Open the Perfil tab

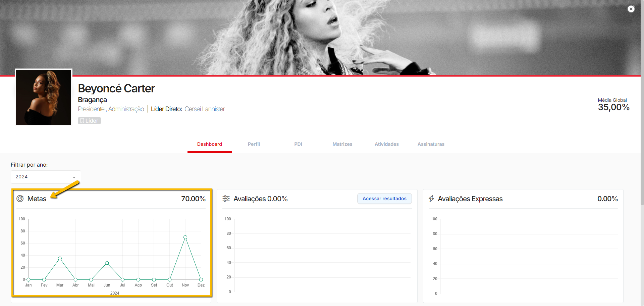(254, 144)
